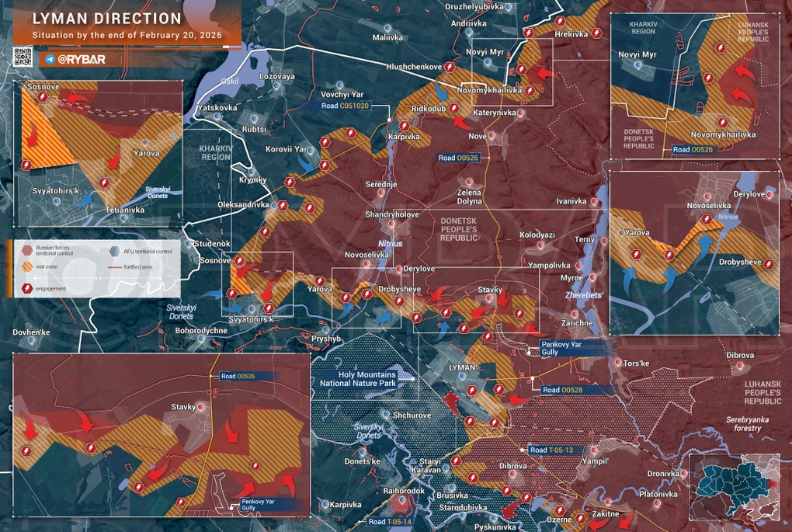Click the engagement lightning icon in the legend

[x=27, y=288]
